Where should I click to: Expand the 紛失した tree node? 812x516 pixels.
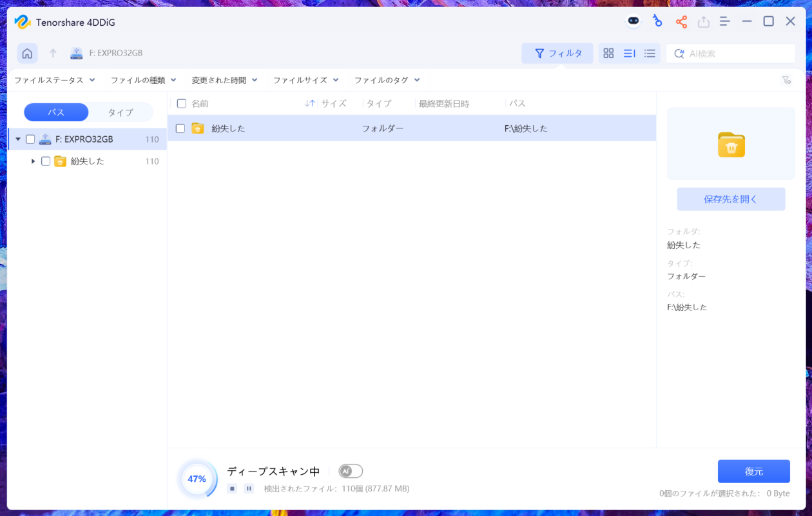click(x=34, y=161)
